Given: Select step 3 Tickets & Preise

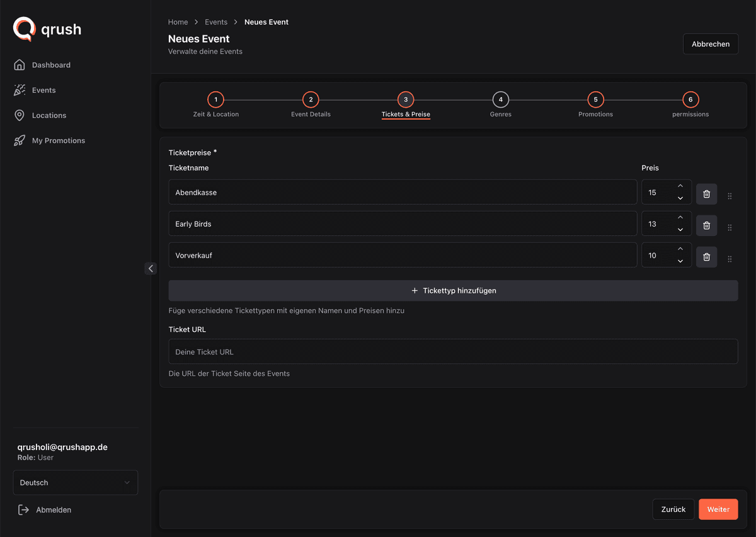Looking at the screenshot, I should tap(406, 99).
